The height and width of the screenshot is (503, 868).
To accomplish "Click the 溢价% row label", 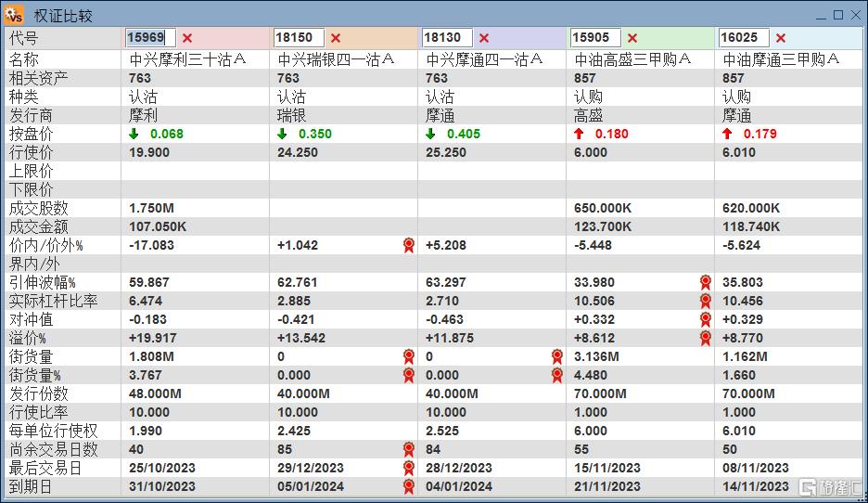I will point(27,338).
